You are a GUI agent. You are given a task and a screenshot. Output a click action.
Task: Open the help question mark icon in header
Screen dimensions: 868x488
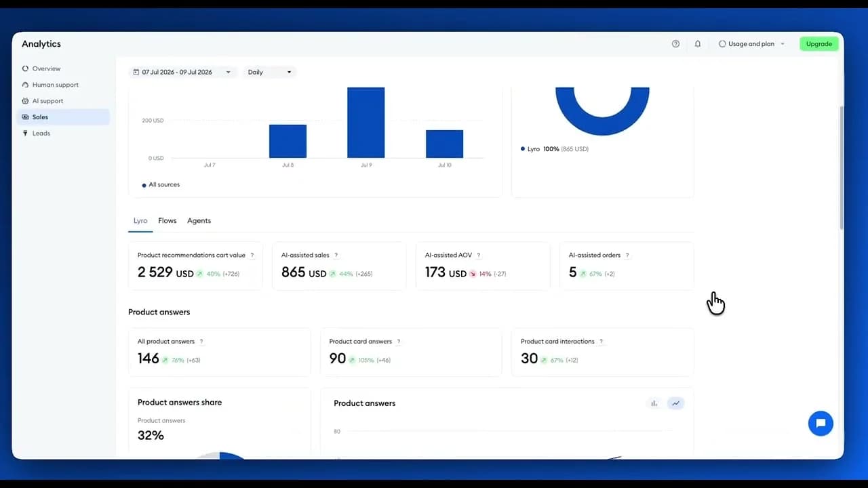point(675,44)
